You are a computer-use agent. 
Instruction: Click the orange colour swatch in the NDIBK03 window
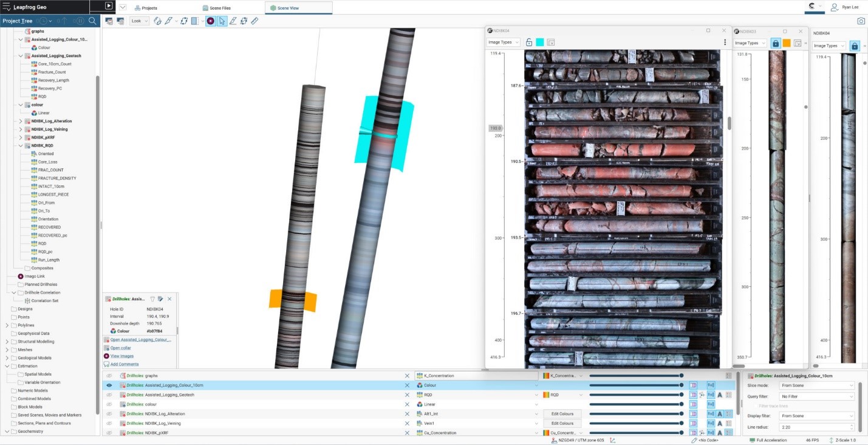coord(787,43)
